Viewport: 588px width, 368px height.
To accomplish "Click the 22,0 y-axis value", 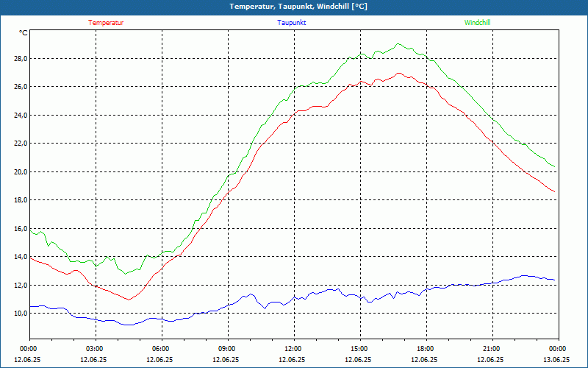I will pos(21,144).
